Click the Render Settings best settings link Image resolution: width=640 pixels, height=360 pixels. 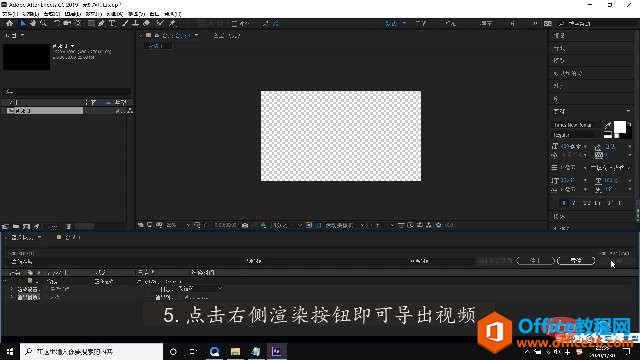click(60, 289)
